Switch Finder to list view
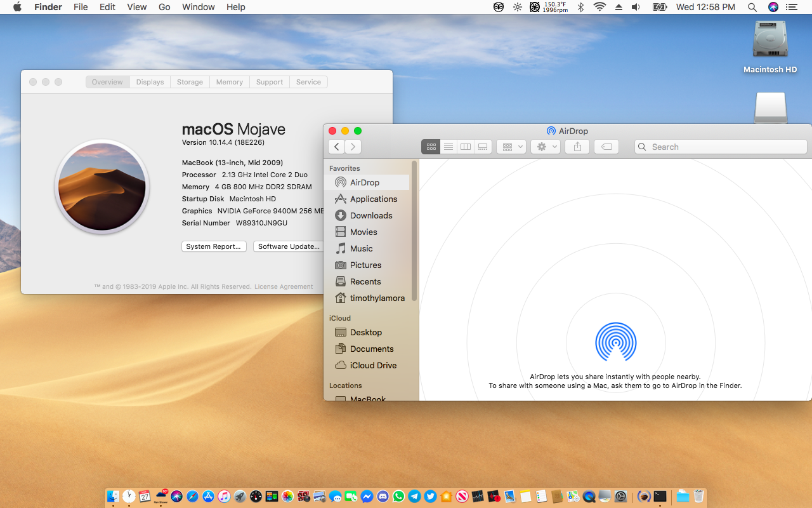This screenshot has width=812, height=508. click(448, 147)
